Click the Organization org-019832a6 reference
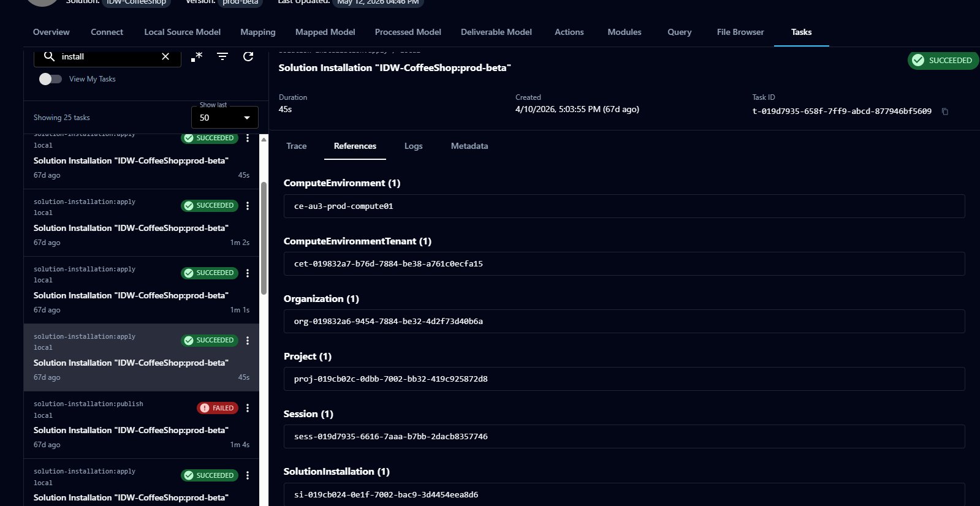Screen dimensions: 980x506 click(624, 322)
